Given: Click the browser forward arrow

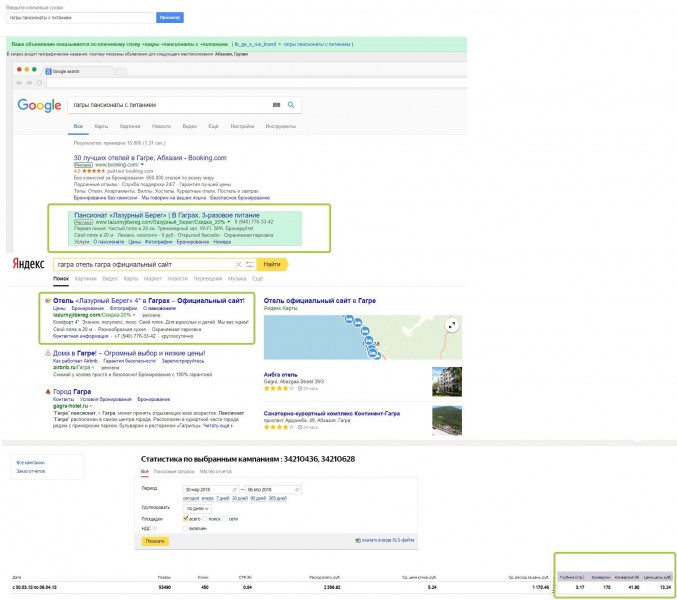Looking at the screenshot, I should pyautogui.click(x=29, y=82).
